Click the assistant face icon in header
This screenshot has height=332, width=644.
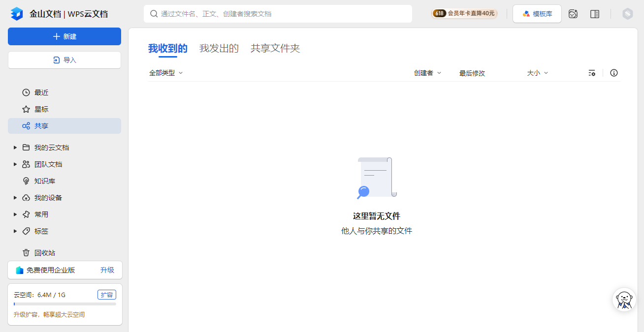click(573, 14)
